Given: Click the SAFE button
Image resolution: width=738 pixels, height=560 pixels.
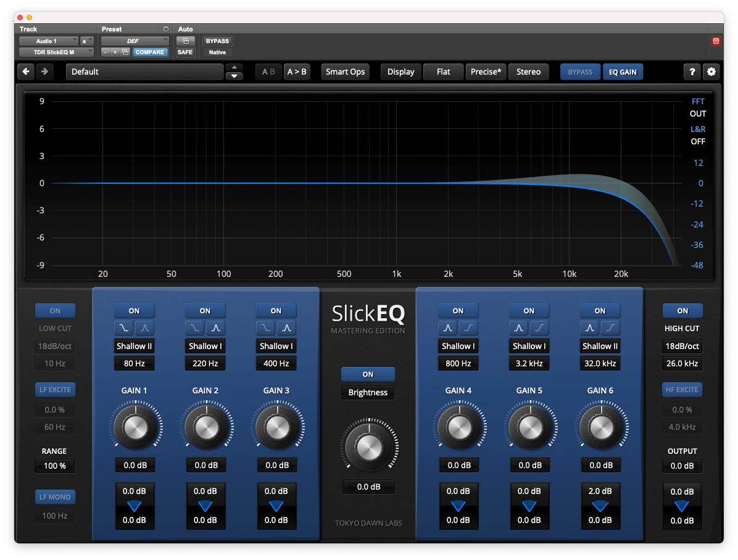Looking at the screenshot, I should click(185, 52).
